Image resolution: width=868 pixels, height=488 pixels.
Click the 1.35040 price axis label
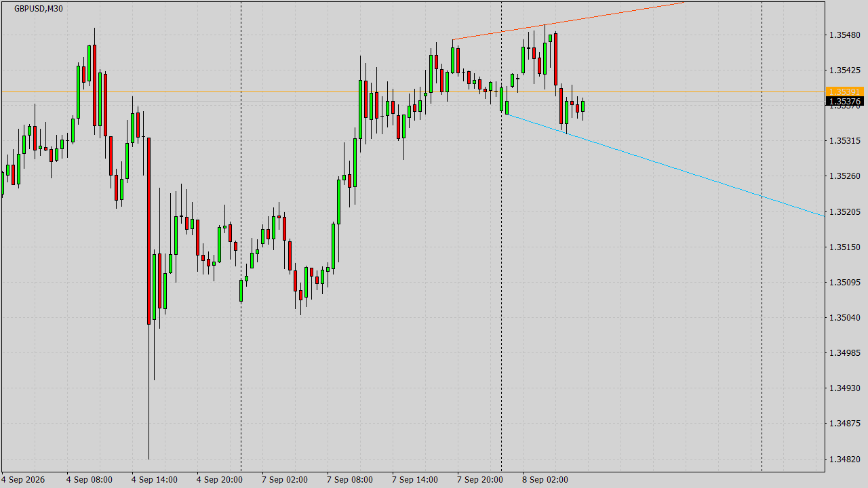[x=844, y=318]
